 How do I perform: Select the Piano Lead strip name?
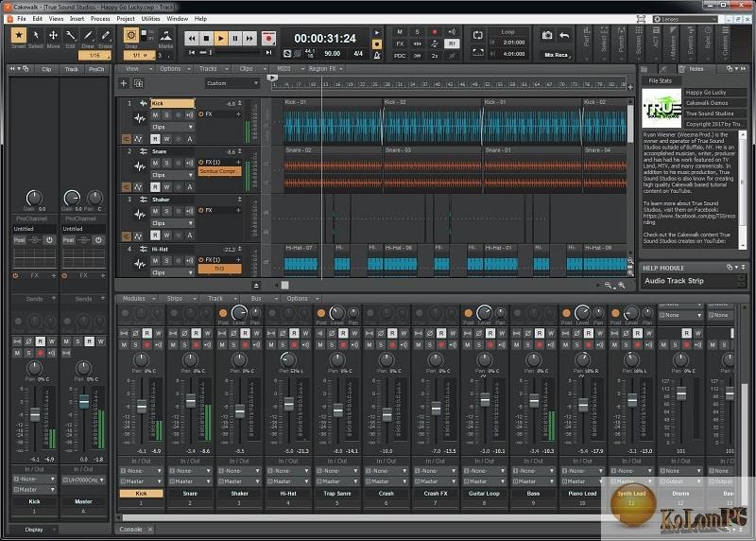click(x=582, y=494)
